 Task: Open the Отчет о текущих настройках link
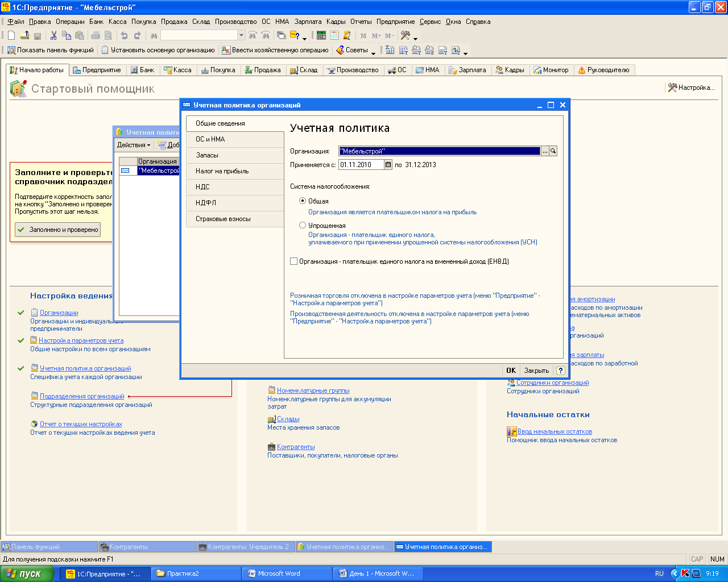pos(81,424)
